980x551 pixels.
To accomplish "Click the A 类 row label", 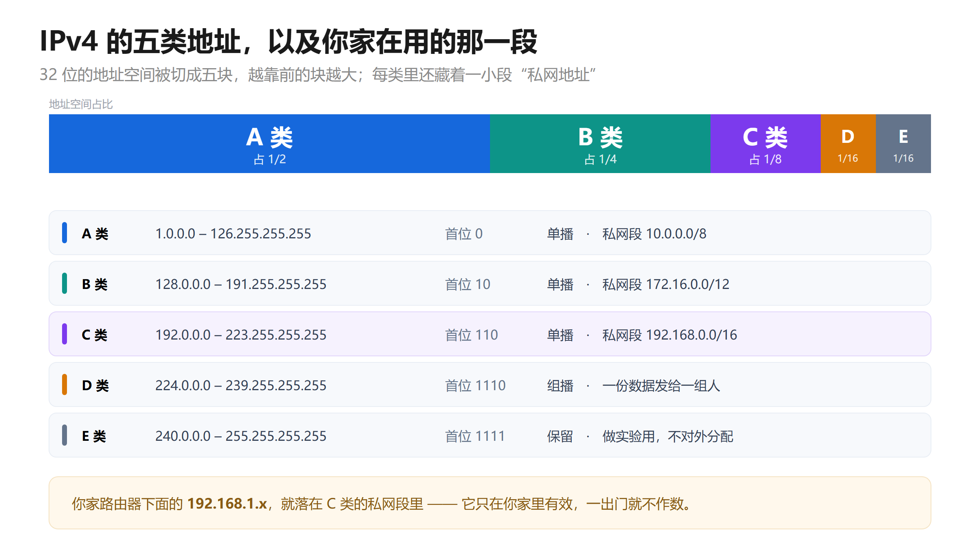I will click(x=95, y=233).
